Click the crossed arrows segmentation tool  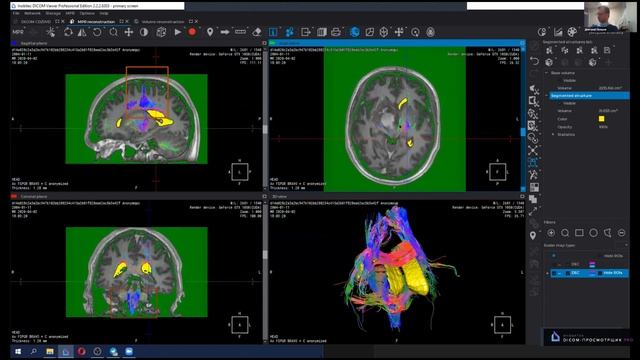pyautogui.click(x=533, y=151)
